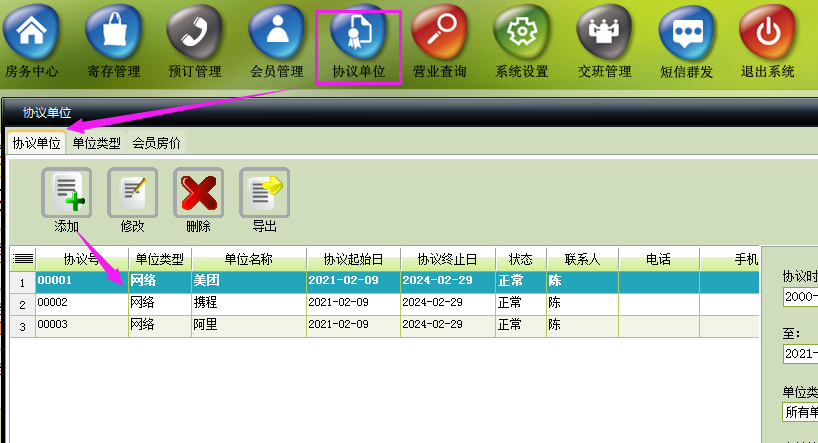Open 协议单位 document icon
The height and width of the screenshot is (443, 818).
pyautogui.click(x=358, y=31)
